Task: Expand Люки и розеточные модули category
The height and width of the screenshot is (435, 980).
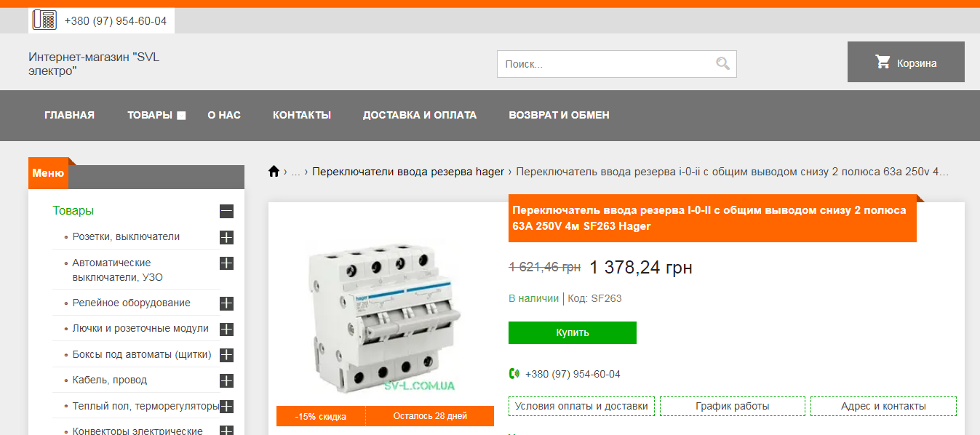Action: 226,330
